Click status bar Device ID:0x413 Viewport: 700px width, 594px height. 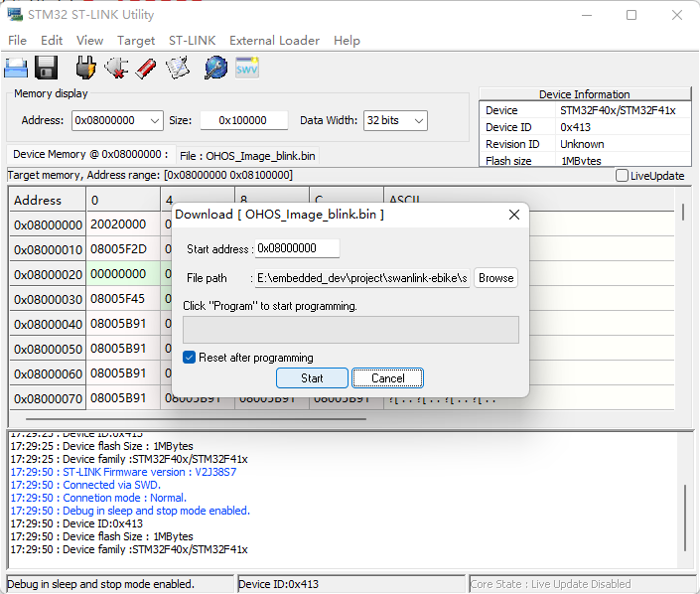(x=279, y=584)
